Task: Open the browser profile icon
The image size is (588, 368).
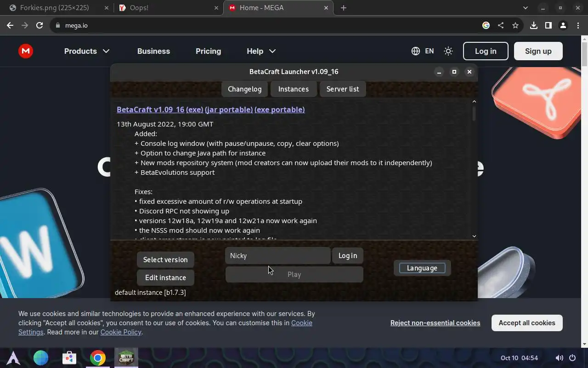Action: [x=563, y=25]
